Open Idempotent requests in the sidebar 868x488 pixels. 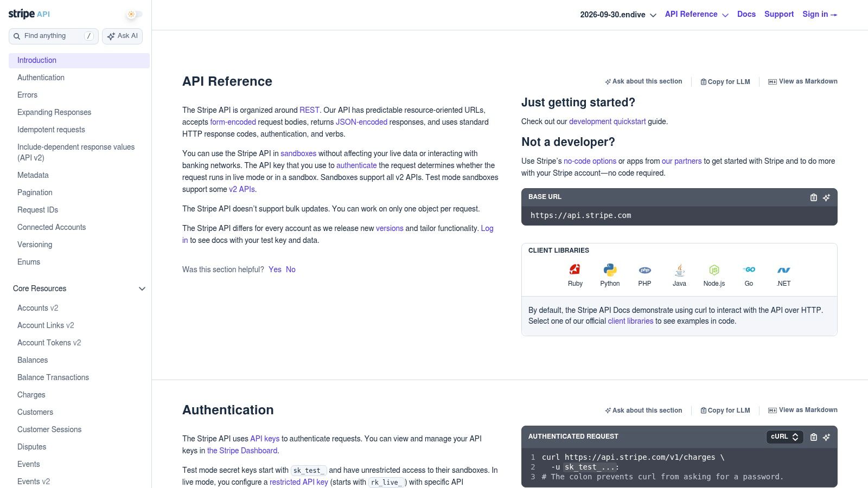(51, 130)
